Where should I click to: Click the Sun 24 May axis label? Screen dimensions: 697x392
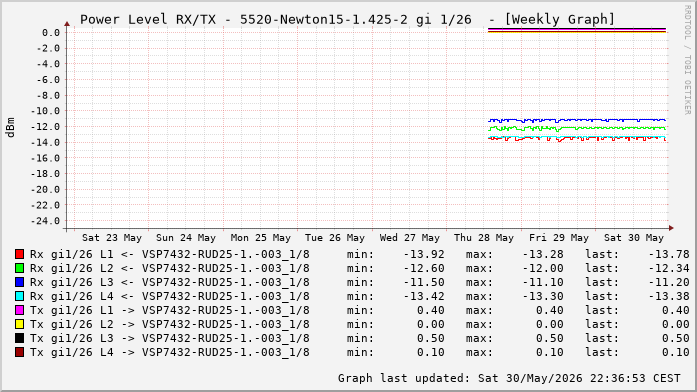[x=186, y=238]
